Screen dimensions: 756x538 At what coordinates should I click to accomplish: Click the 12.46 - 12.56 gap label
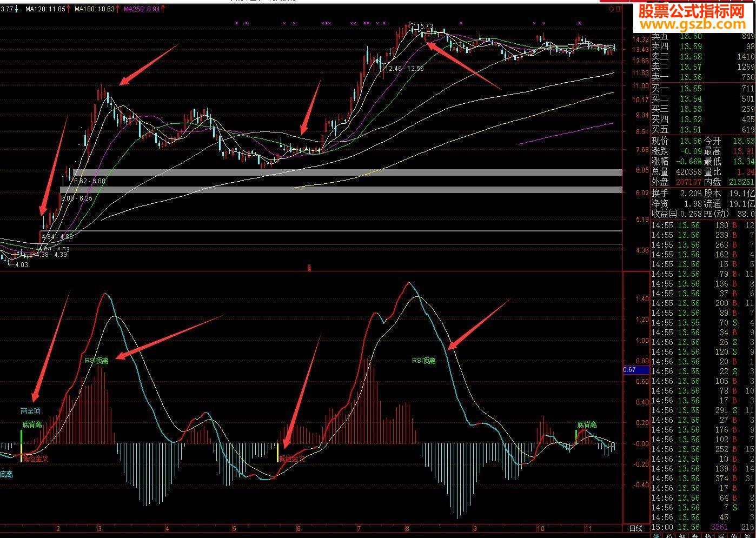pyautogui.click(x=404, y=69)
